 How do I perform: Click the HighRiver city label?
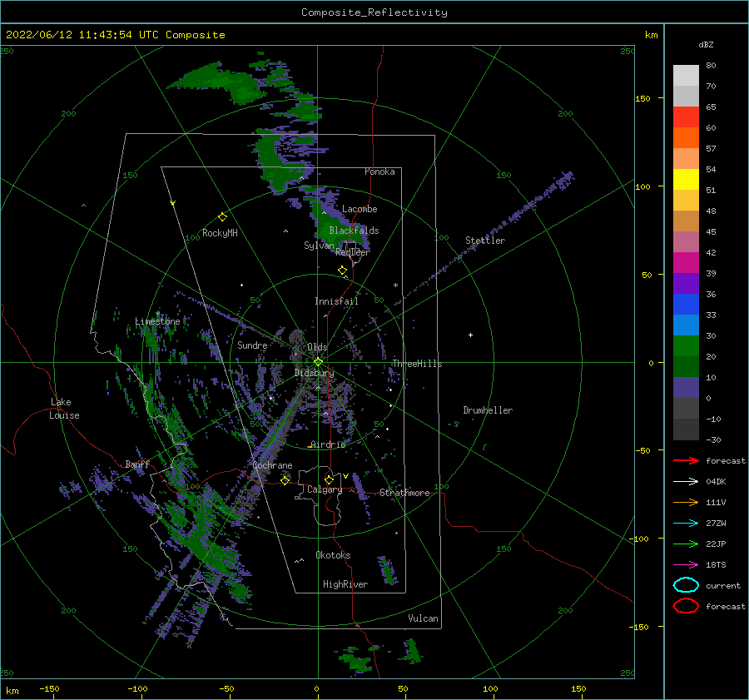coord(345,584)
